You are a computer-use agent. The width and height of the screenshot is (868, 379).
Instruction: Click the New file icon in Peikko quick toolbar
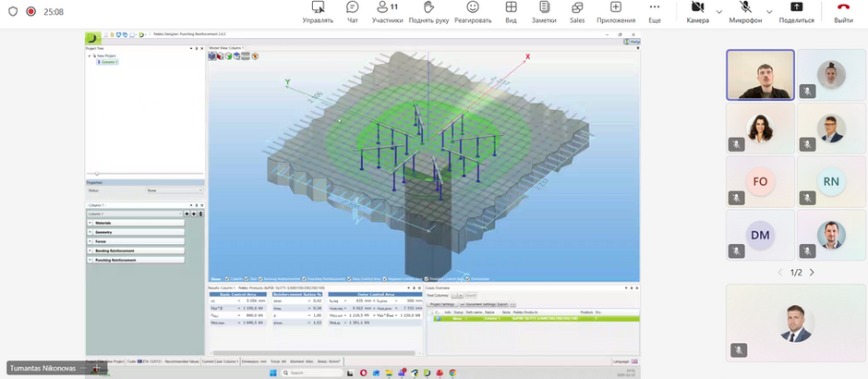(x=106, y=34)
